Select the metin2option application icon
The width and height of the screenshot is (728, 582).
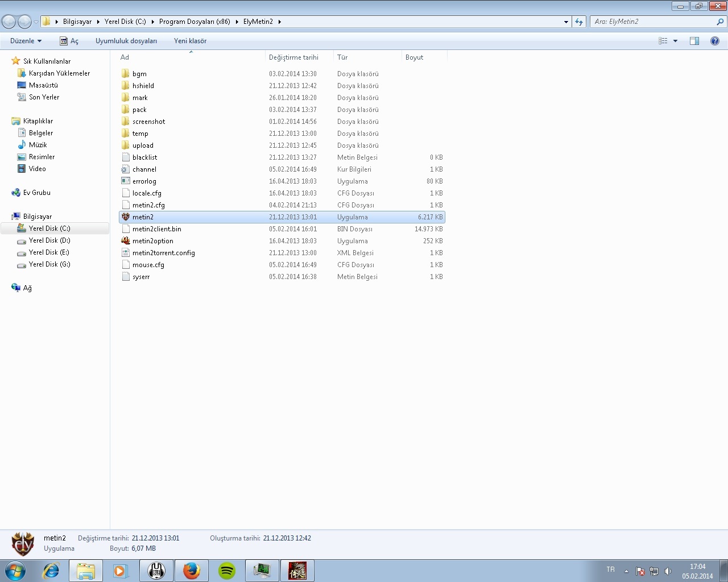click(126, 241)
